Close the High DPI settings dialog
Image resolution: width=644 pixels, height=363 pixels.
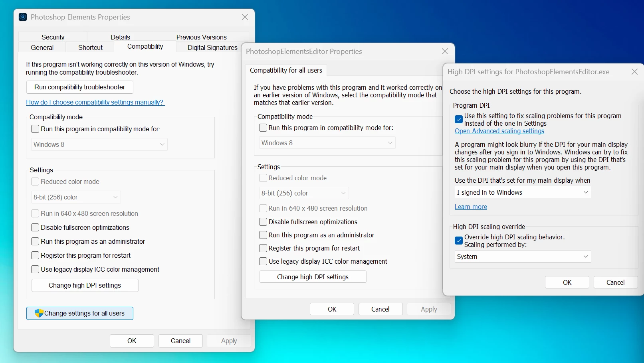tap(634, 71)
